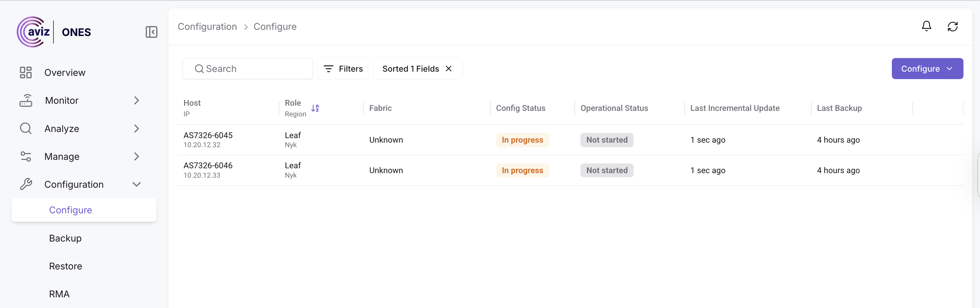Open the Configure dropdown button

pyautogui.click(x=927, y=68)
